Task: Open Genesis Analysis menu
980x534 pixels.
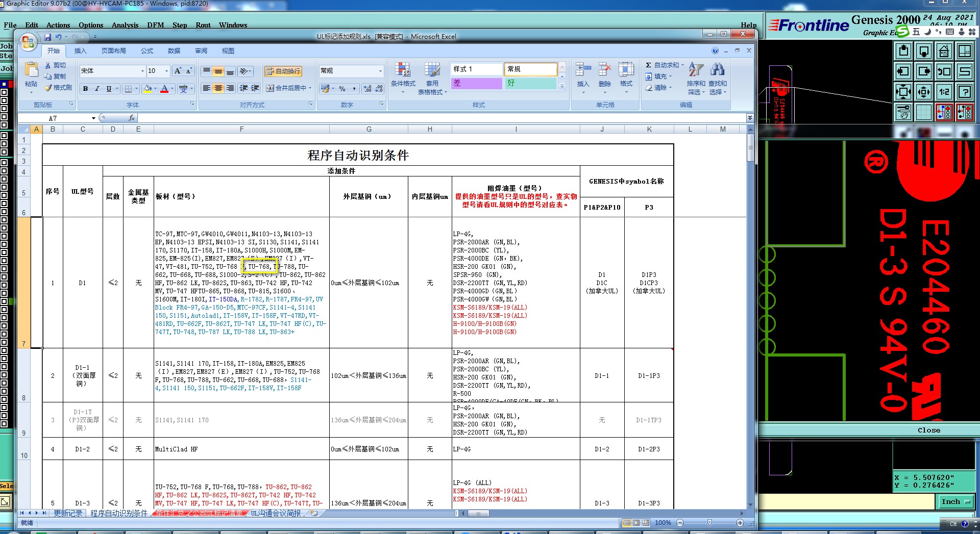Action: [125, 25]
